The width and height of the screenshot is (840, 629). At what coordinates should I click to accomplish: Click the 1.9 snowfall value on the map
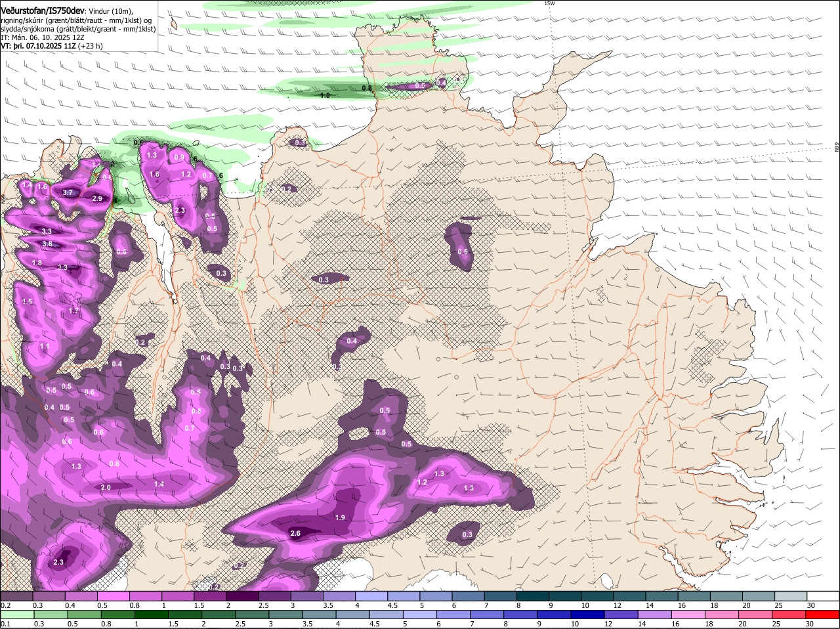pyautogui.click(x=340, y=517)
